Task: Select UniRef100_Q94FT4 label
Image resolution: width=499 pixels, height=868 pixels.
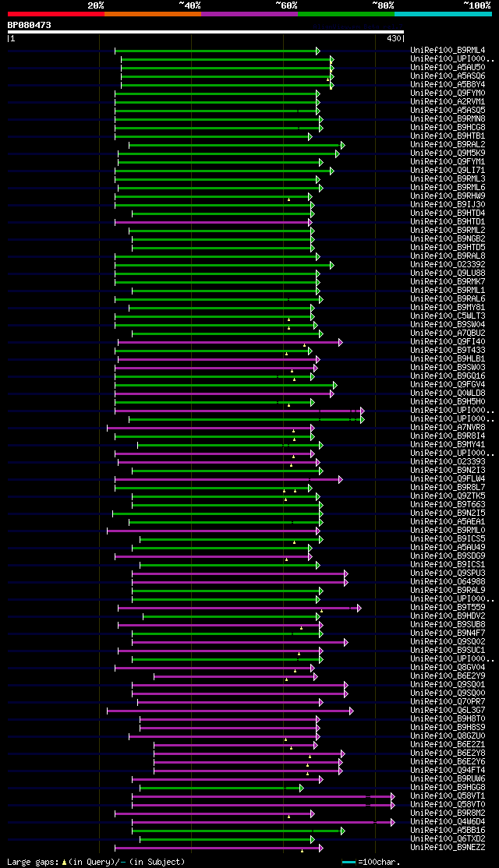Action: tap(448, 771)
